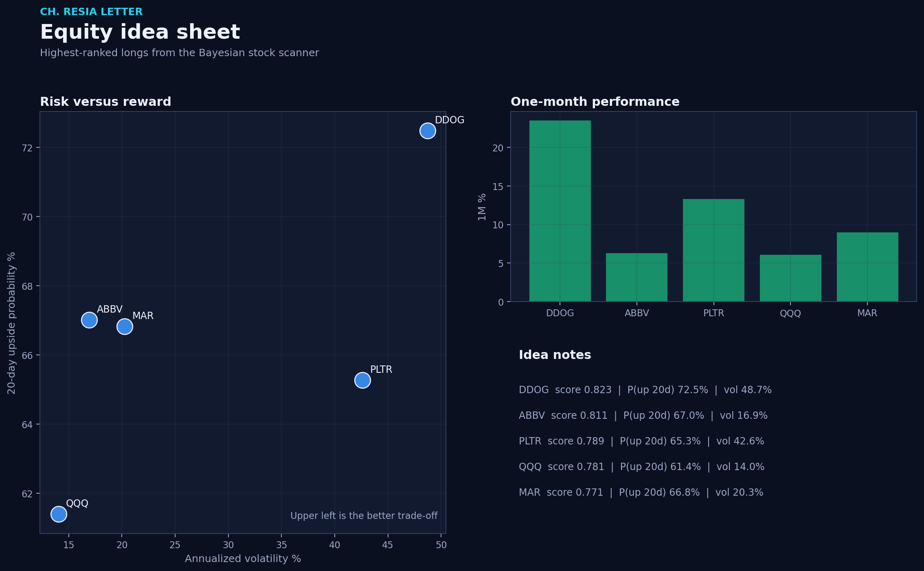Click the 'Equity idea sheet' title
The height and width of the screenshot is (571, 924).
[140, 32]
